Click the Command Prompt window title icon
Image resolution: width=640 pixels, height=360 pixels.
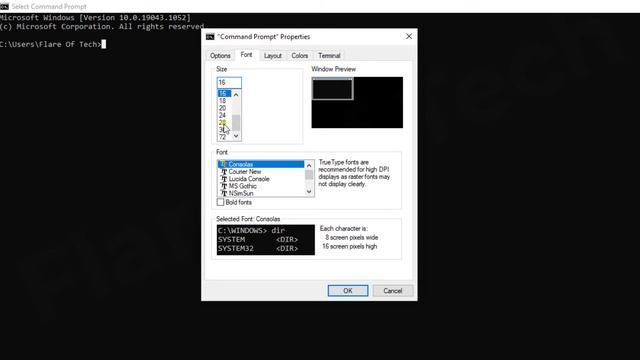click(x=4, y=7)
